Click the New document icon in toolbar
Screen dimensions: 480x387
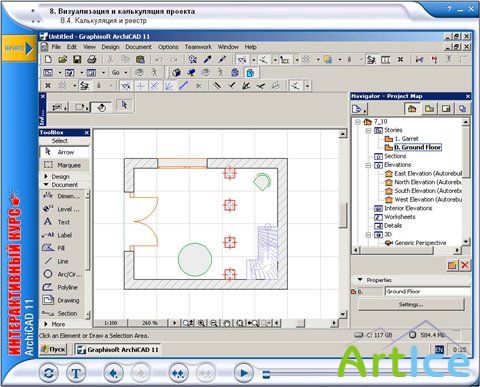(x=48, y=60)
